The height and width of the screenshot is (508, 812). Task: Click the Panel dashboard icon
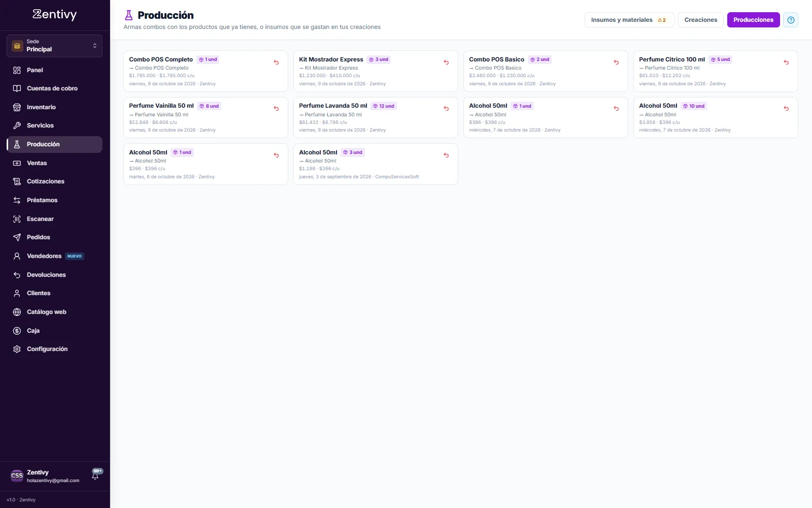pyautogui.click(x=17, y=70)
